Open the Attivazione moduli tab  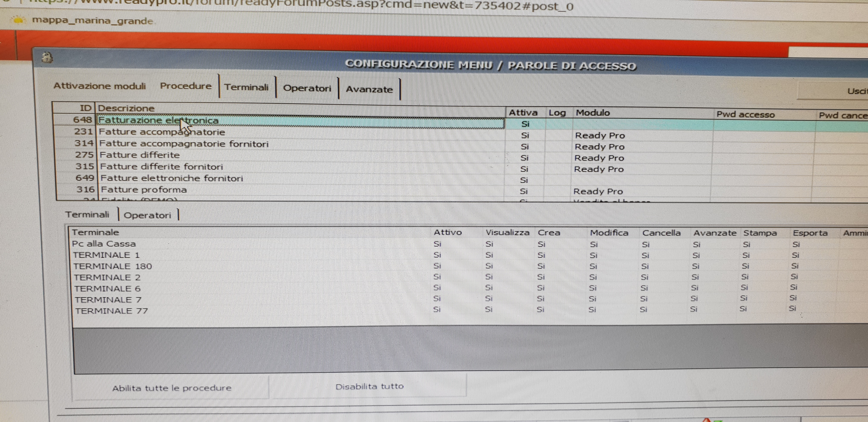click(x=100, y=86)
